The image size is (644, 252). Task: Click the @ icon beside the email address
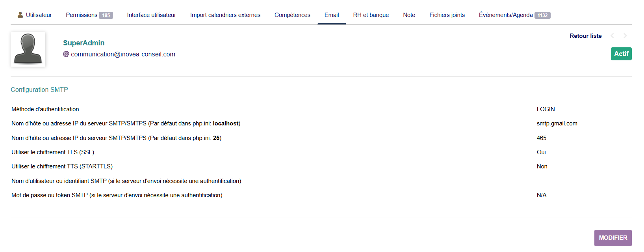(x=66, y=54)
